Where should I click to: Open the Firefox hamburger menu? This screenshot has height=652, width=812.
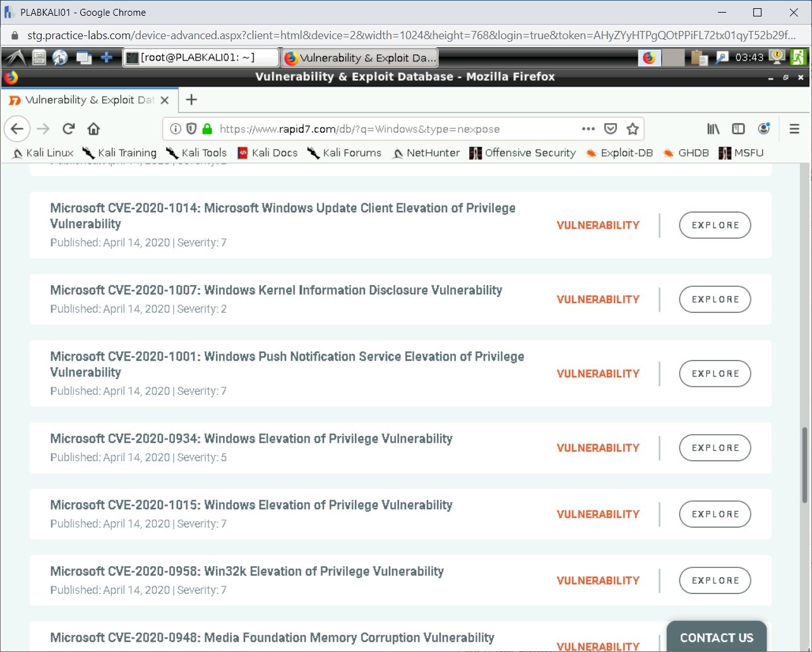pyautogui.click(x=794, y=128)
